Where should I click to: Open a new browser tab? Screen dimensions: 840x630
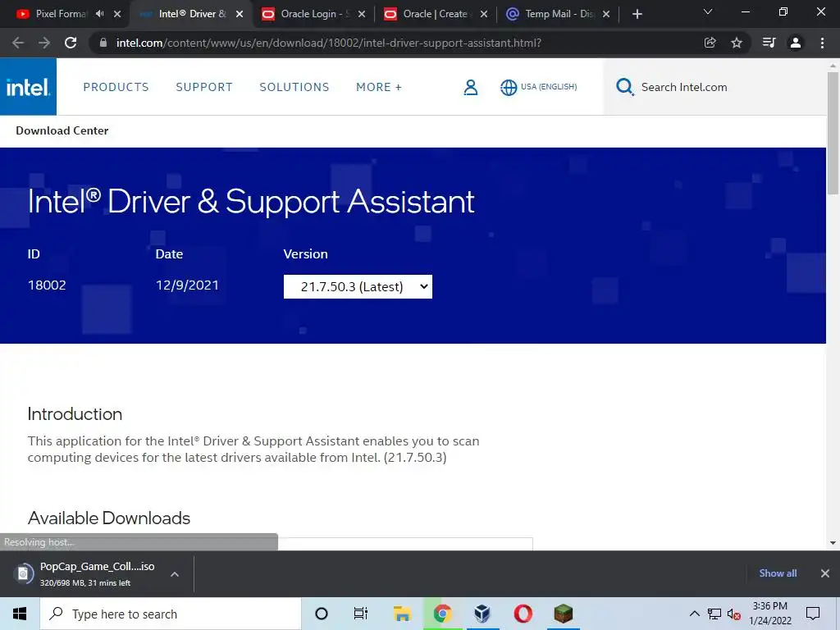637,14
